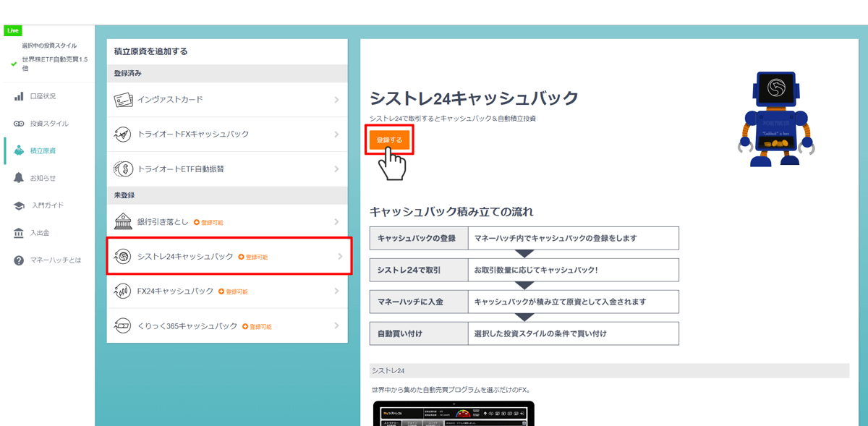Click the キャッシュバック積み立ての流れ heading
The image size is (868, 426).
tap(451, 212)
